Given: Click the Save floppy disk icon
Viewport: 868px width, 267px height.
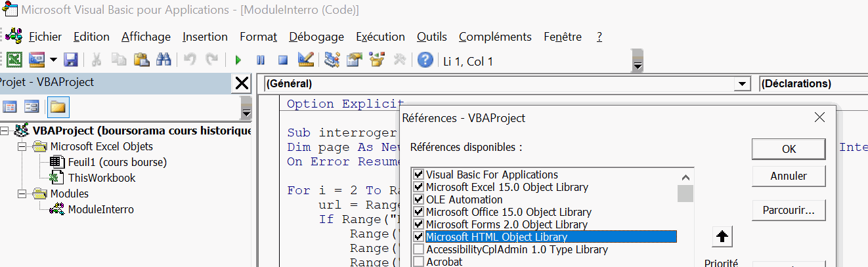Looking at the screenshot, I should click(x=70, y=60).
